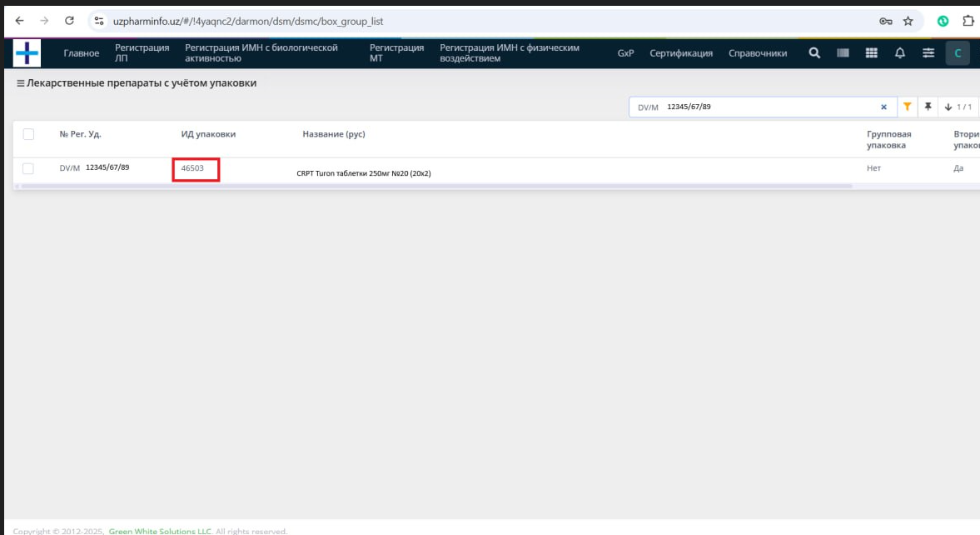The width and height of the screenshot is (980, 535).
Task: Pin the search filter with pin icon
Action: point(928,107)
